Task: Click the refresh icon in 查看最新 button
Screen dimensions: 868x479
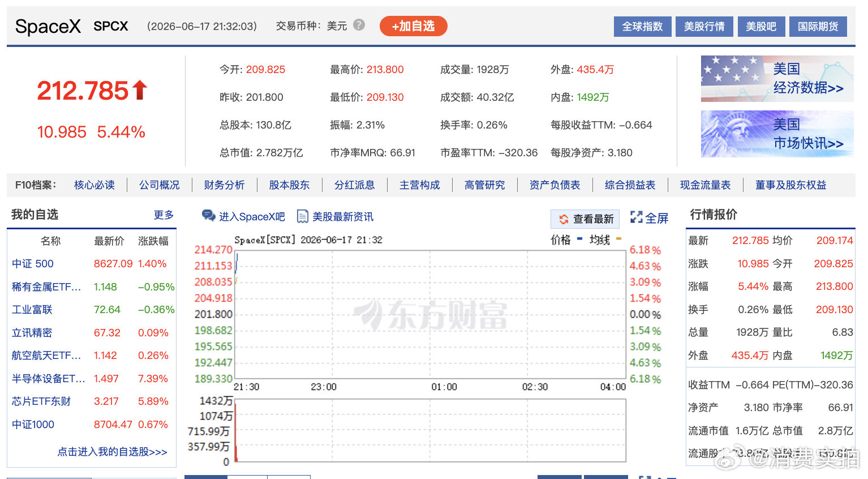Action: tap(564, 219)
